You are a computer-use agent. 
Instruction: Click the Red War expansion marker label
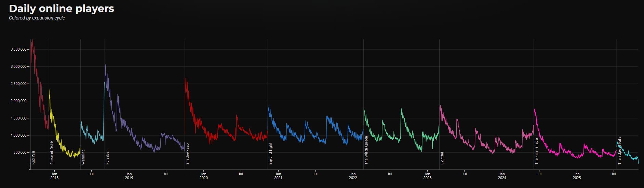(33, 157)
